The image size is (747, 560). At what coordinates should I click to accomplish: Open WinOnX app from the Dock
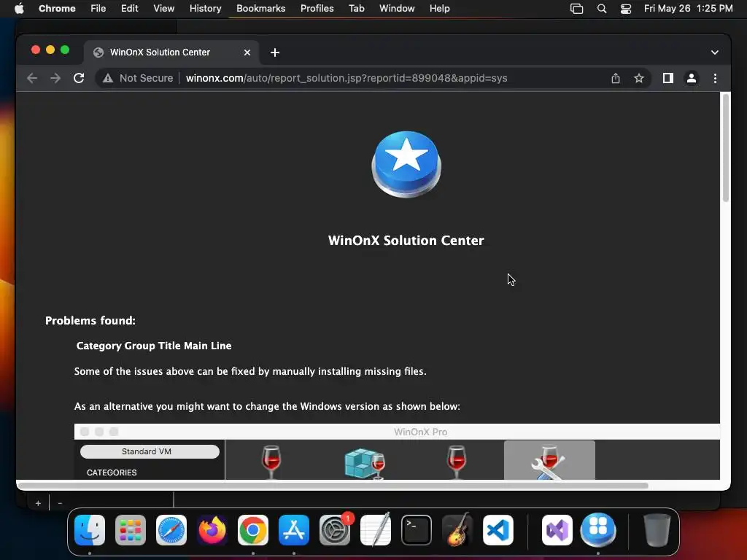pyautogui.click(x=598, y=529)
